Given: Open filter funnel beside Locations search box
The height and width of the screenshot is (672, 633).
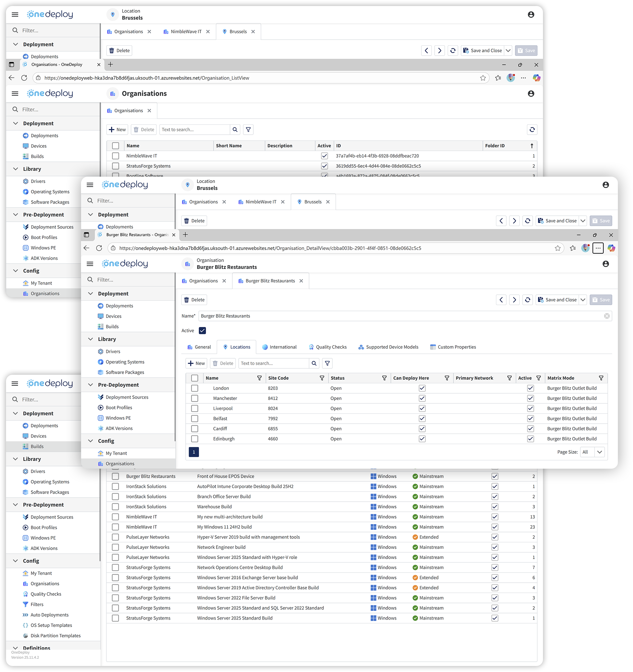Looking at the screenshot, I should click(x=327, y=363).
